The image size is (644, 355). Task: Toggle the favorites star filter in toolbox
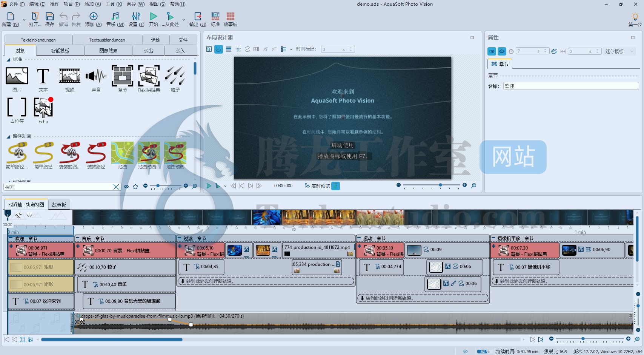(135, 187)
